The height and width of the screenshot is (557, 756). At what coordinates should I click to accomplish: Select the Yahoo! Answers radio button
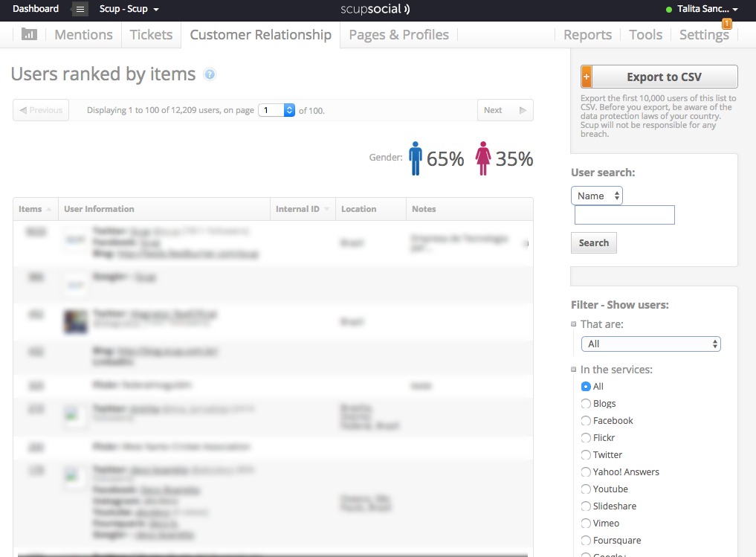[x=586, y=472]
